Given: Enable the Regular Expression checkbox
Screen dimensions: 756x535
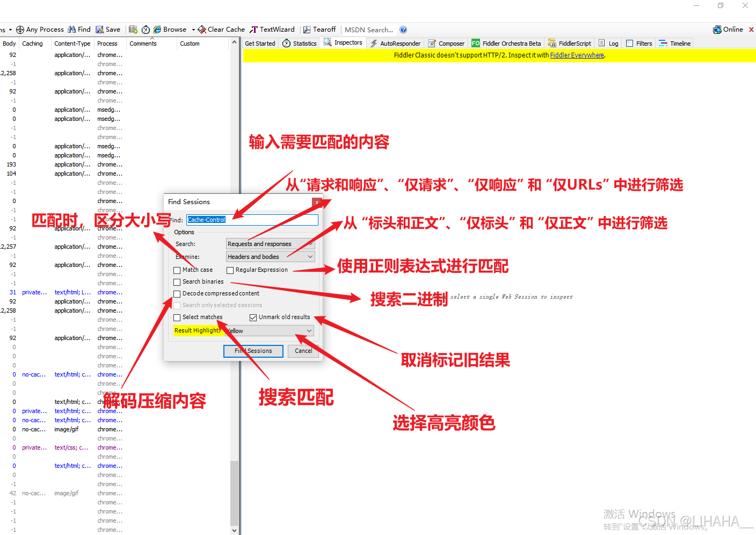Looking at the screenshot, I should (x=230, y=270).
